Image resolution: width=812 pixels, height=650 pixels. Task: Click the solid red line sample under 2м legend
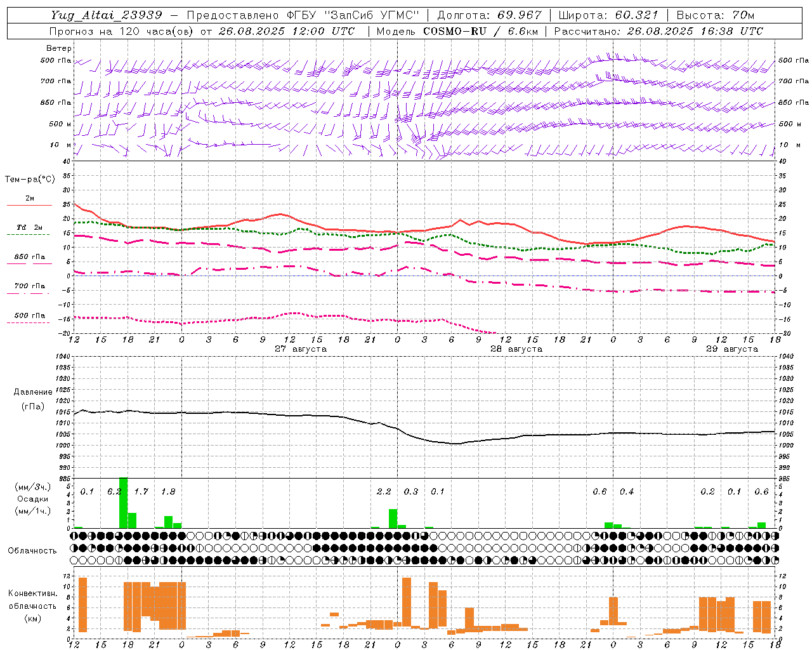click(29, 206)
